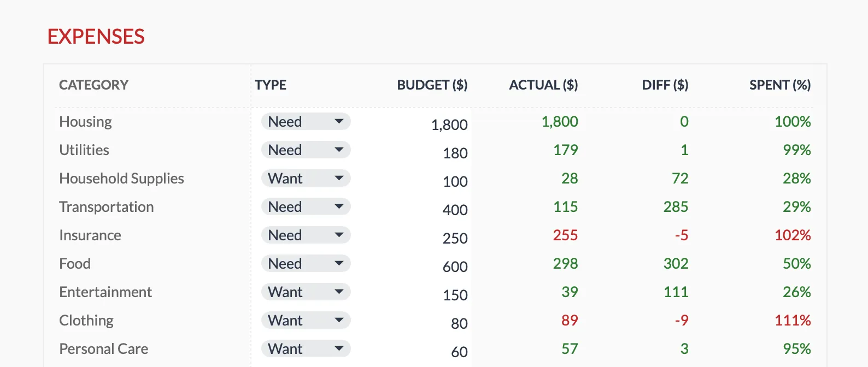Image resolution: width=868 pixels, height=367 pixels.
Task: Expand the Household Supplies type selector
Action: point(305,178)
